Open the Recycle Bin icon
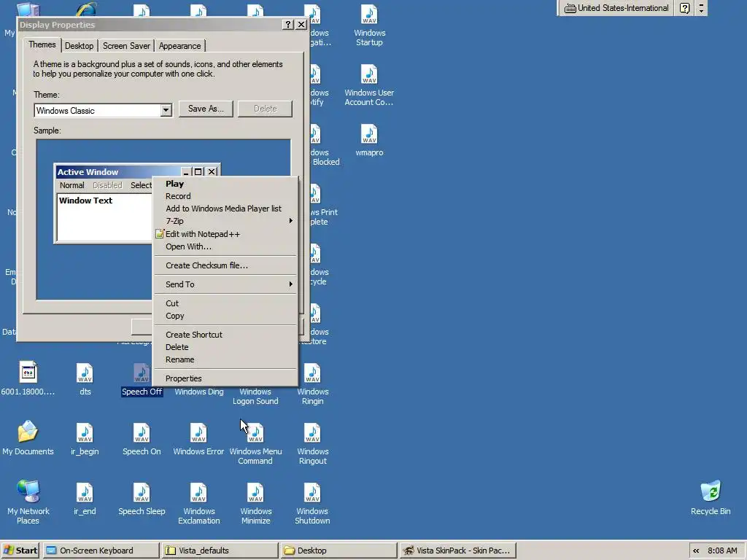Viewport: 747px width, 560px height. coord(711,492)
